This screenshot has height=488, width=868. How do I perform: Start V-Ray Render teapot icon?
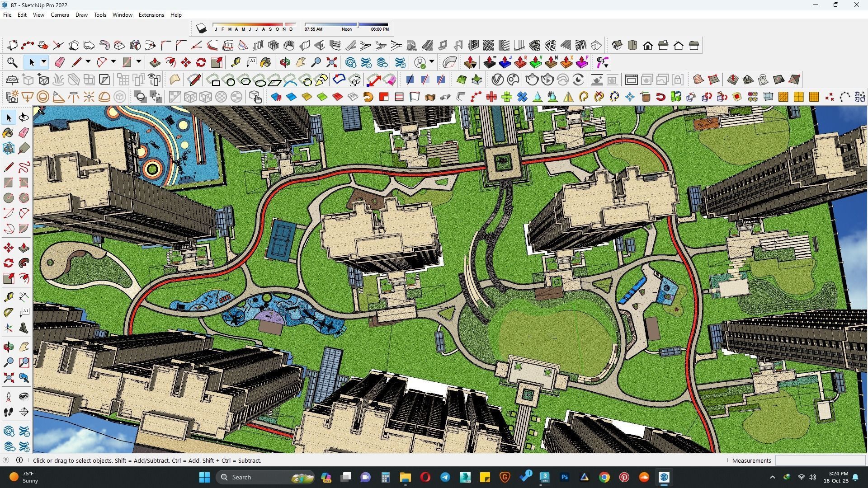tap(532, 80)
